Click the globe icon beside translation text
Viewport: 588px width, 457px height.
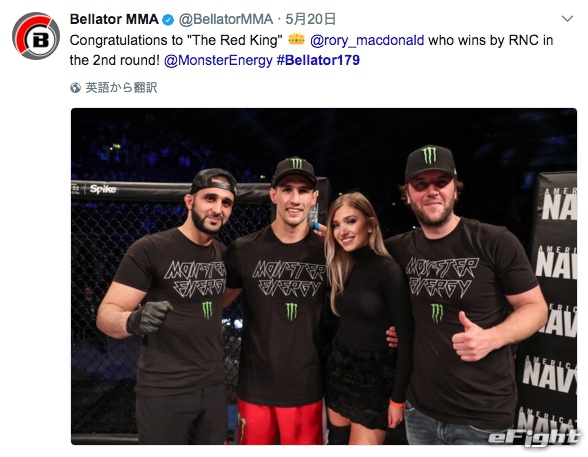[x=75, y=88]
